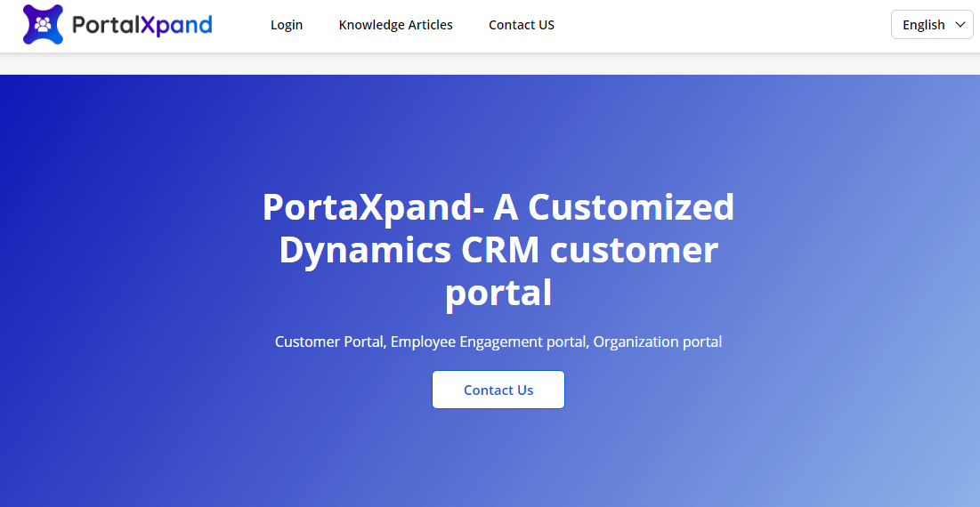
Task: Click the word 'customer' in the heading
Action: pos(634,250)
